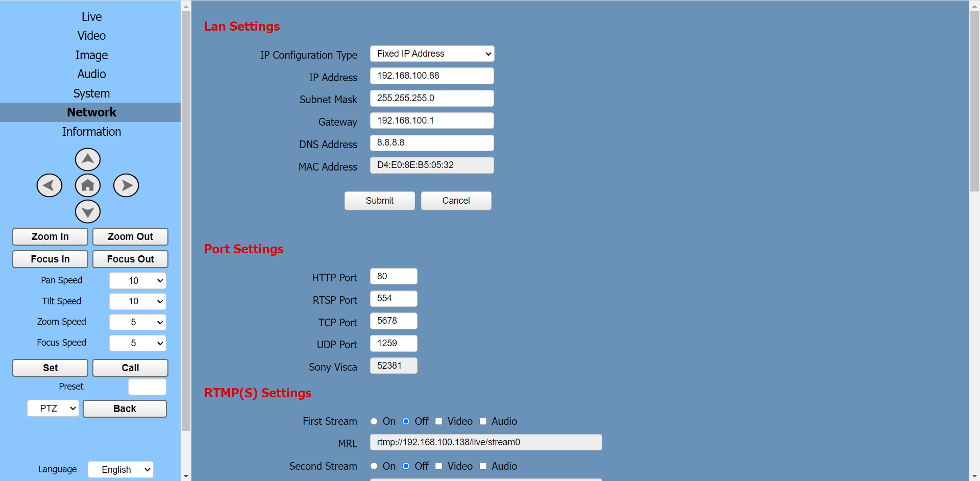This screenshot has width=980, height=481.
Task: Go to Live page
Action: tap(91, 17)
